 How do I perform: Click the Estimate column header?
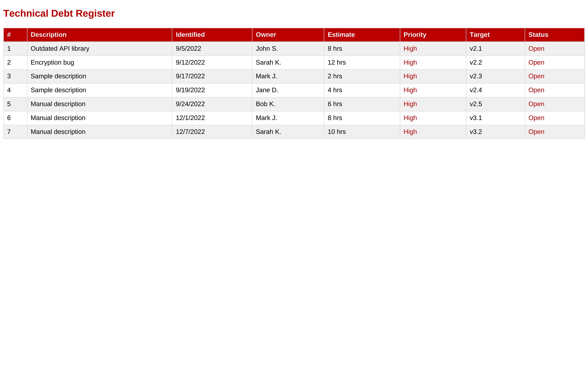pyautogui.click(x=362, y=35)
